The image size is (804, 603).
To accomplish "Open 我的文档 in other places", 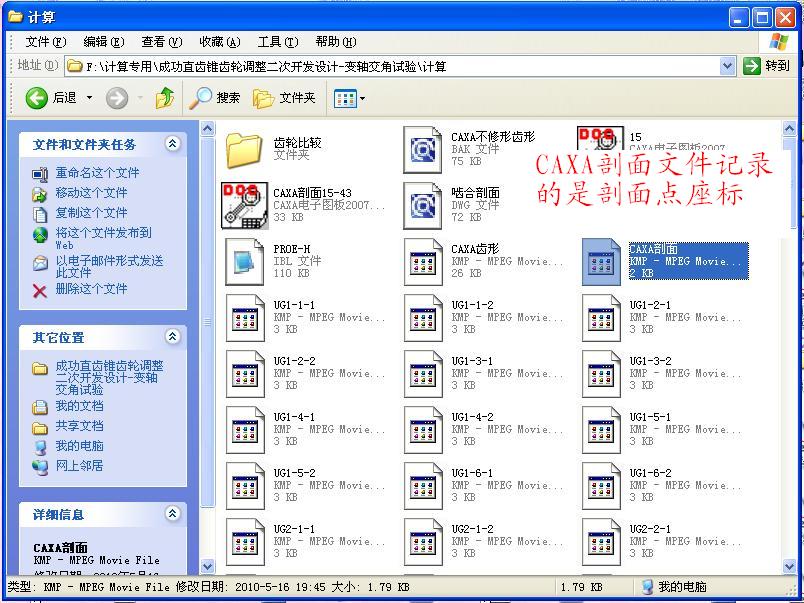I will coord(79,406).
